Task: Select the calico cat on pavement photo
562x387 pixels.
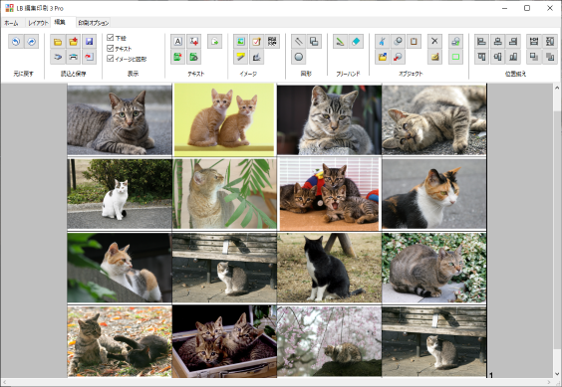Action: pyautogui.click(x=434, y=194)
